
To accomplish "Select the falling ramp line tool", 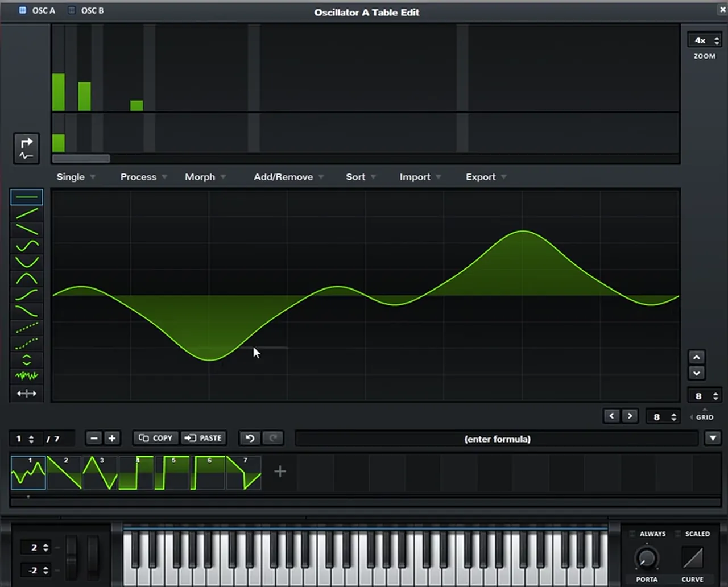I will (x=27, y=230).
